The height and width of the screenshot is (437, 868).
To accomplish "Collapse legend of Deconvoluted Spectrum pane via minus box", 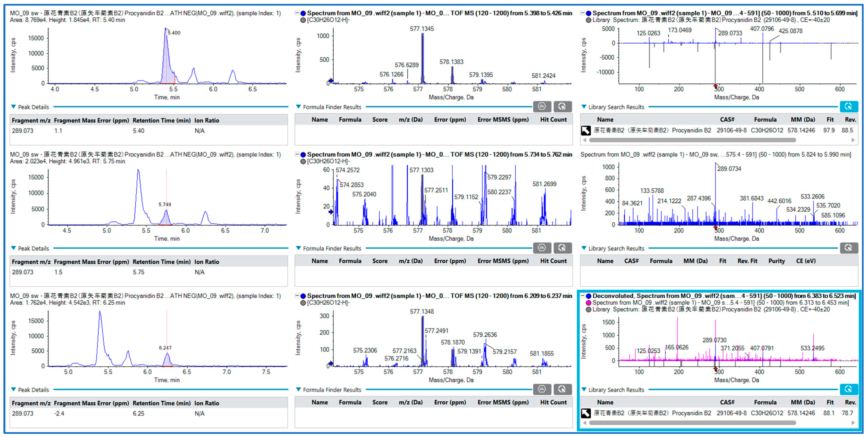I will [583, 296].
